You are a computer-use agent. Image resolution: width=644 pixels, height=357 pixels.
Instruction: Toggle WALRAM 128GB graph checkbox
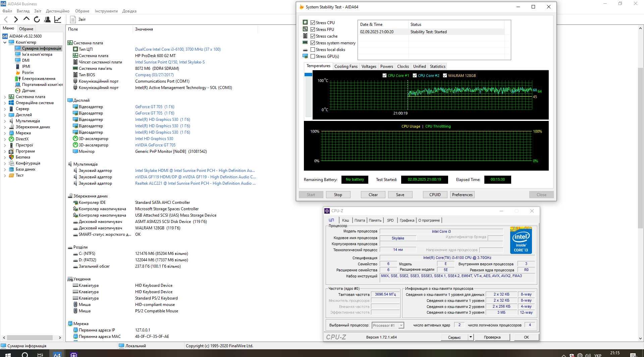click(445, 76)
